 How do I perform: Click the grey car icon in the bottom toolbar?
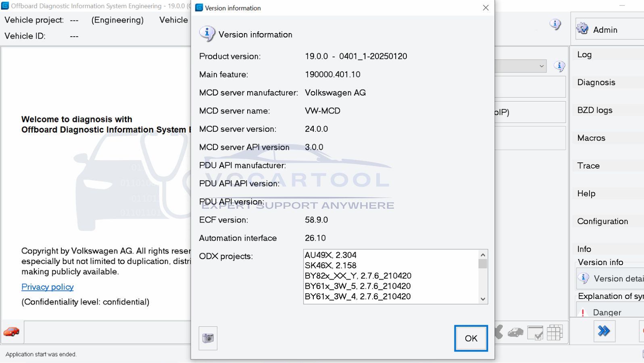pos(515,332)
